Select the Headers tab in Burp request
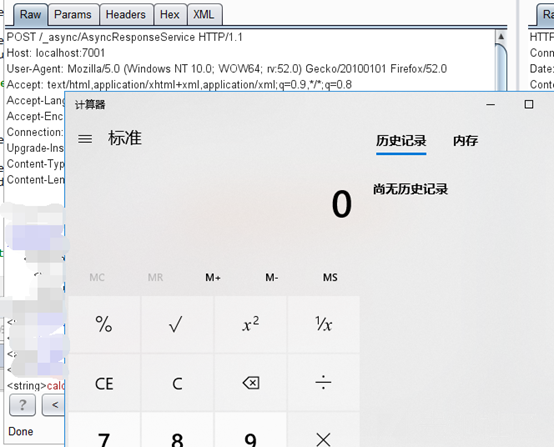The image size is (554, 447). pyautogui.click(x=126, y=15)
